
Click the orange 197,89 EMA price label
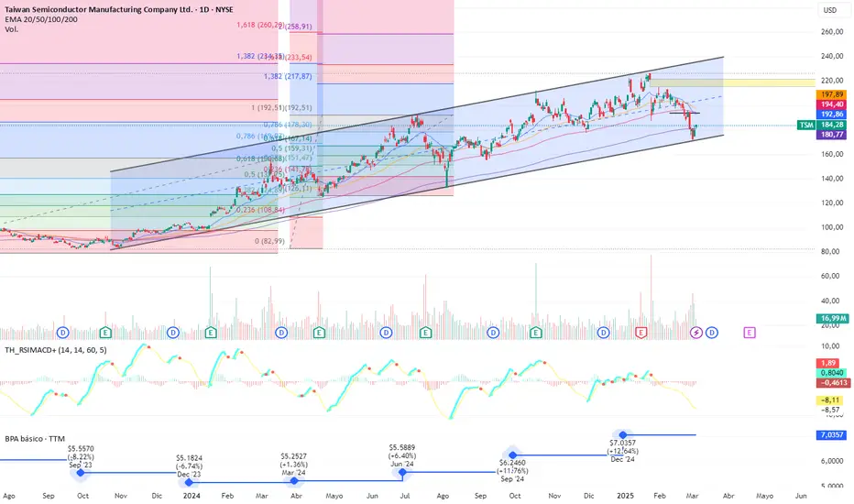[x=831, y=94]
